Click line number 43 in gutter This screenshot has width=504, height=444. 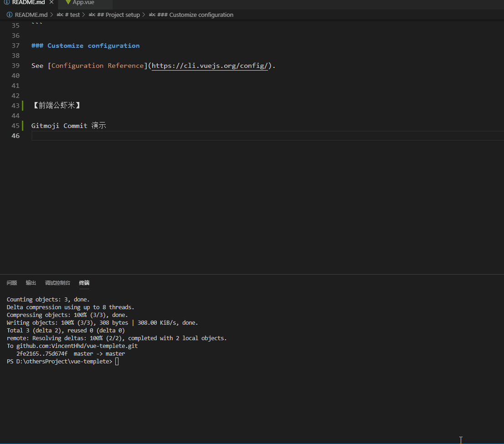coord(15,105)
